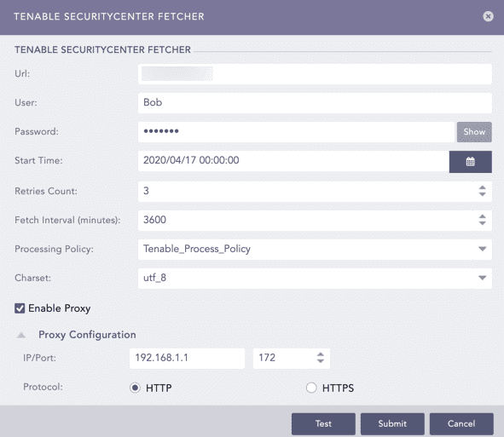
Task: Click the User field containing Bob
Action: pos(315,103)
